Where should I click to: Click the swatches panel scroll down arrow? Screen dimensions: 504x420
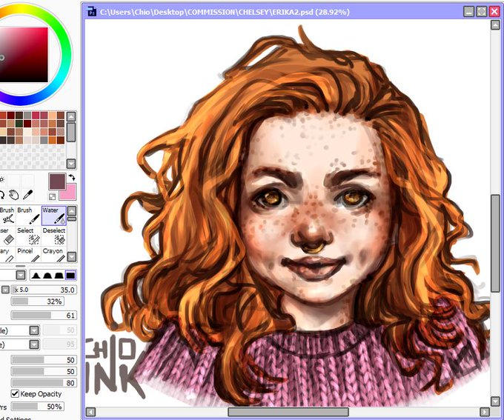click(71, 164)
